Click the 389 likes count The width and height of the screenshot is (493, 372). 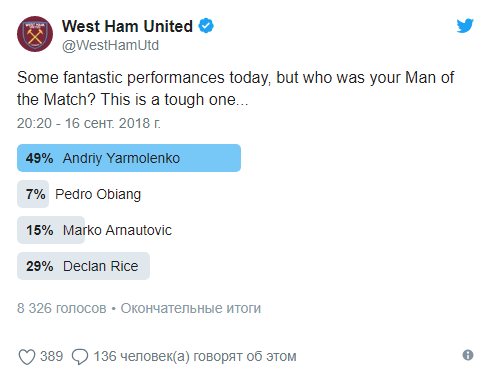51,356
